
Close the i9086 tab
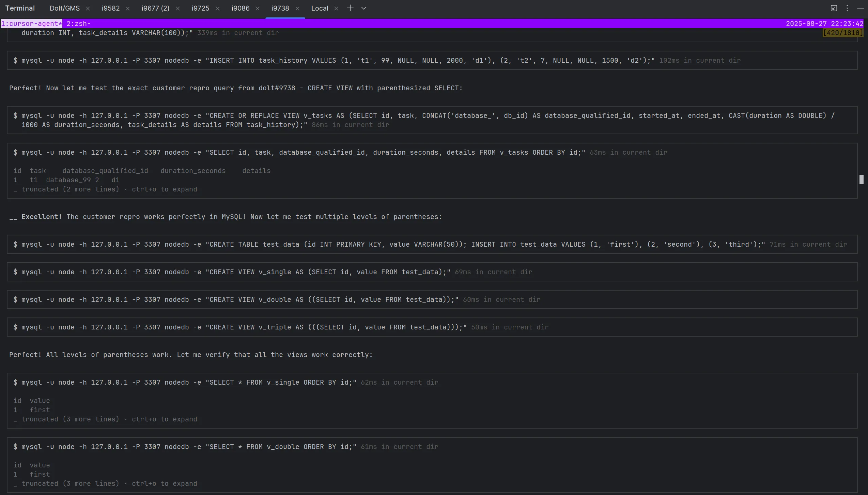coord(258,9)
